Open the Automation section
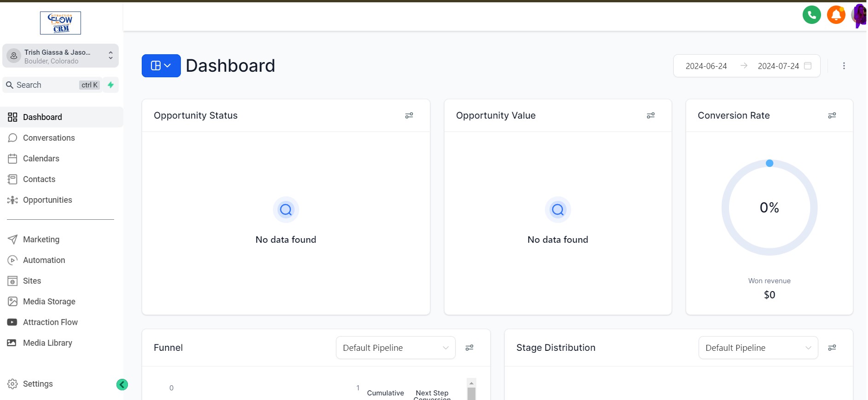868x400 pixels. click(44, 260)
